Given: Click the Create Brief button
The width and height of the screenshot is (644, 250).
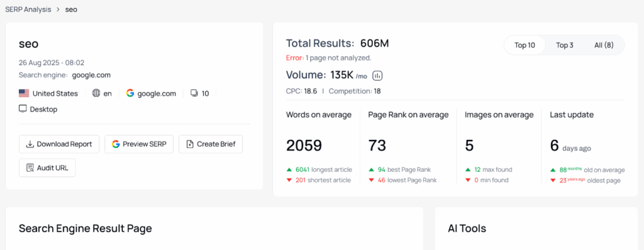Looking at the screenshot, I should tap(211, 144).
